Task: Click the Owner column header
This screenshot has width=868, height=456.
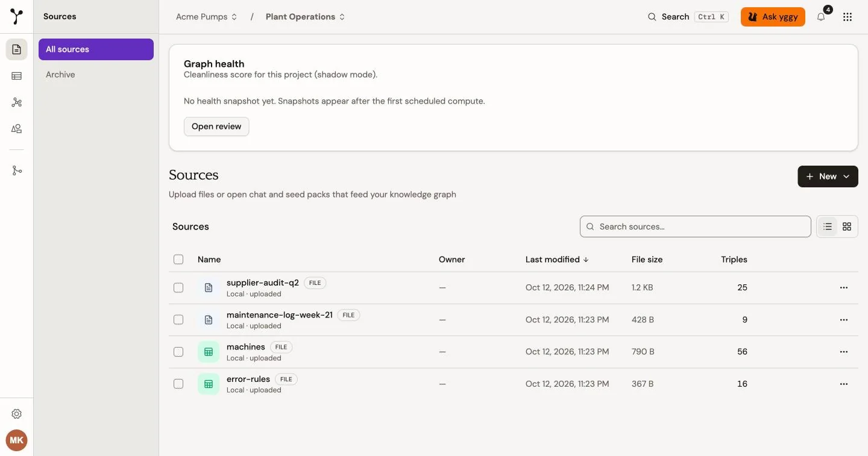Action: [451, 260]
